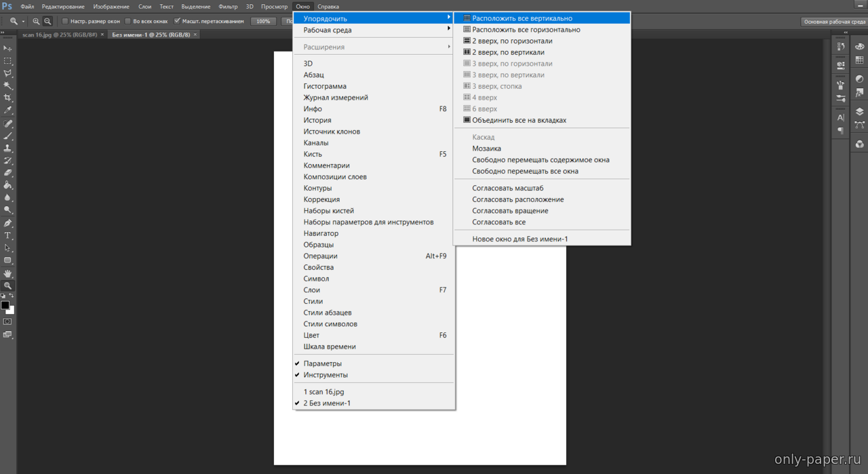
Task: Select the Polygonal Lasso tool
Action: click(x=8, y=73)
